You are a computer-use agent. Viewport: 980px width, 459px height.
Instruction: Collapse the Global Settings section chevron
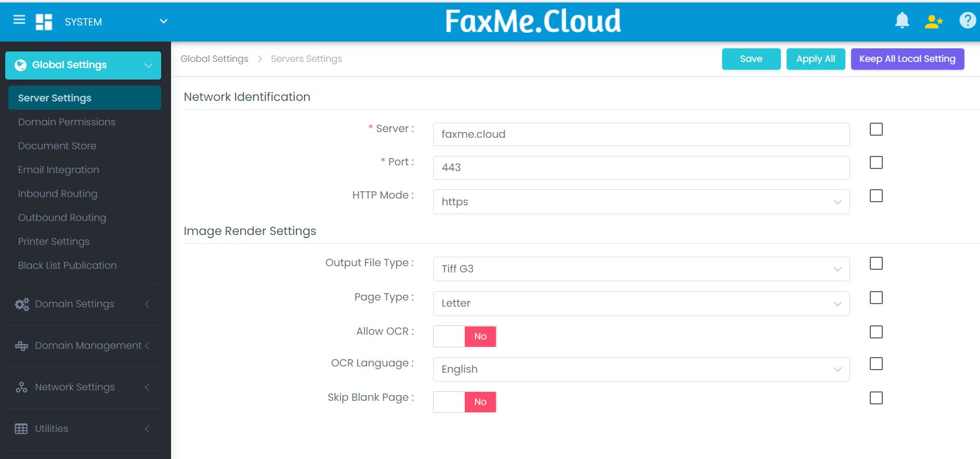pyautogui.click(x=148, y=65)
